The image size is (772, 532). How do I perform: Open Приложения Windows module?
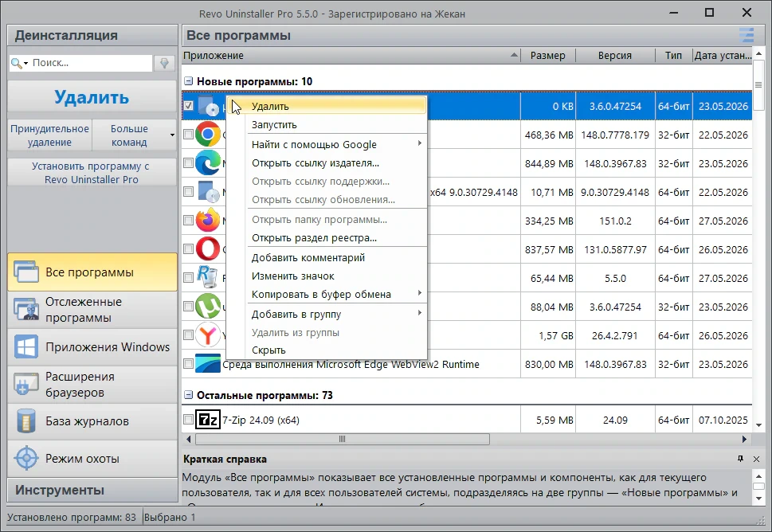[x=92, y=347]
